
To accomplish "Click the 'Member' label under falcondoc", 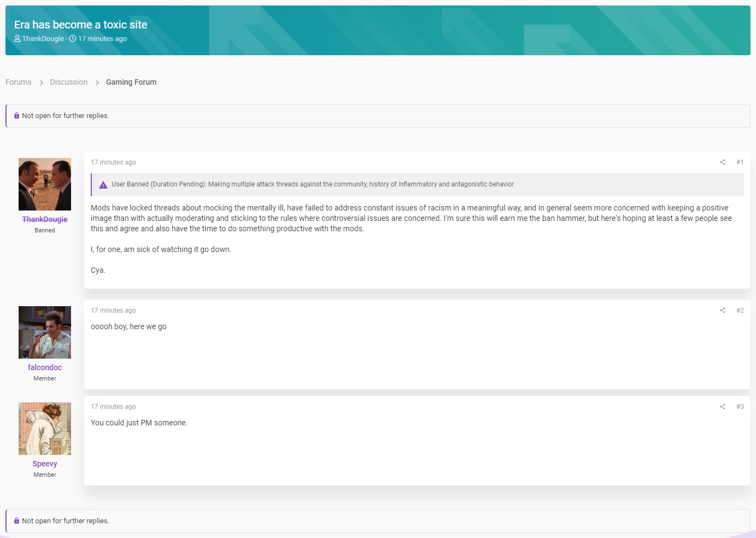I will click(45, 378).
